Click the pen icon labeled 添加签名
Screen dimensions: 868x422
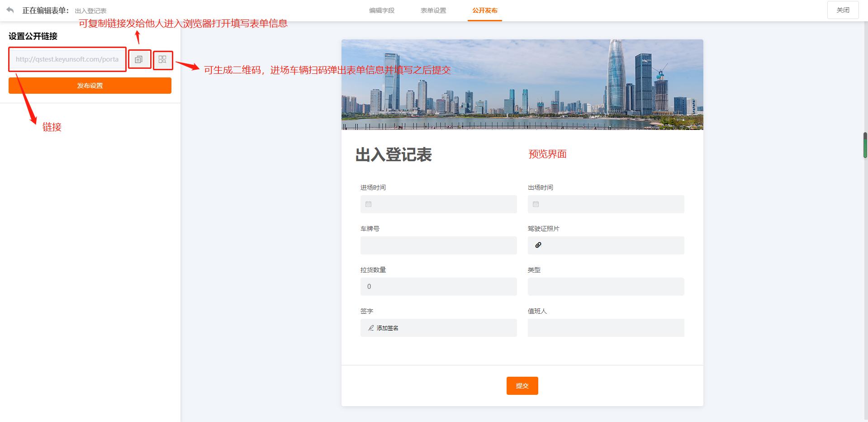click(370, 327)
